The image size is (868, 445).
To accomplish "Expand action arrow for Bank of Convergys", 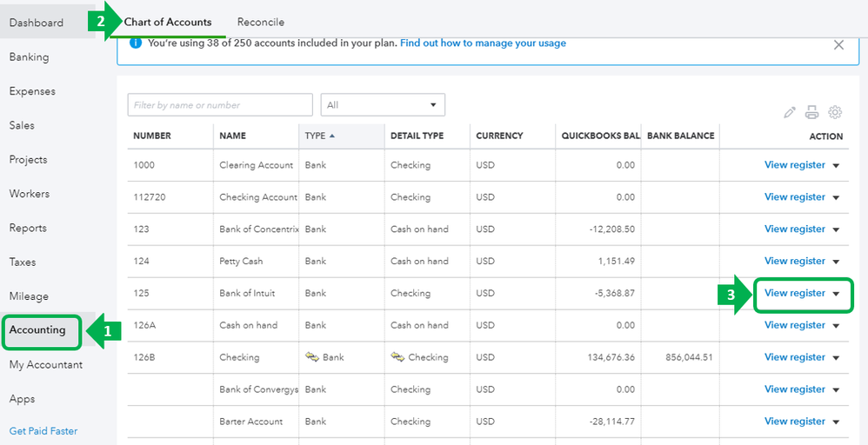I will [836, 390].
